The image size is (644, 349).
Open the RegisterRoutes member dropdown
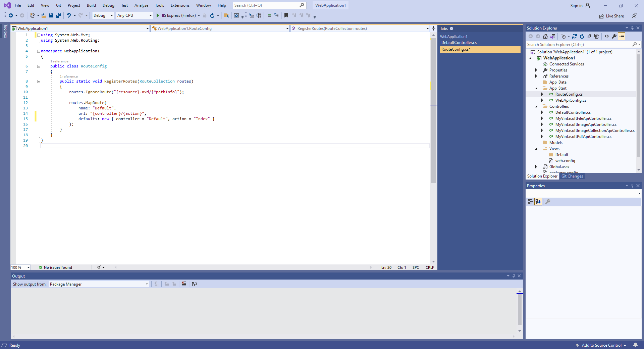coord(360,29)
